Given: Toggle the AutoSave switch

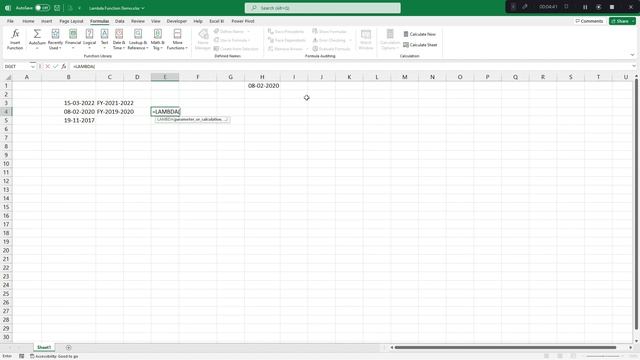Looking at the screenshot, I should tap(42, 8).
